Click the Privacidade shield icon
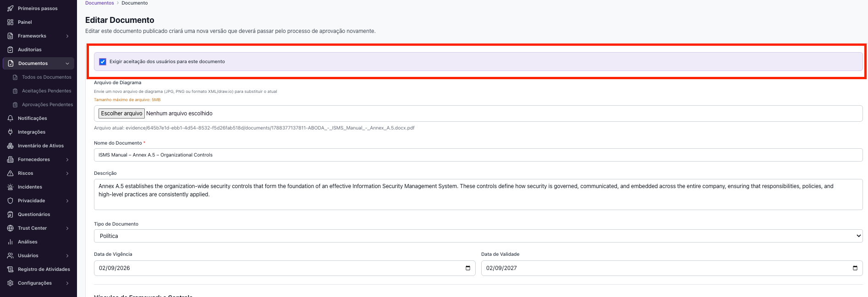This screenshot has height=297, width=868. pos(10,200)
